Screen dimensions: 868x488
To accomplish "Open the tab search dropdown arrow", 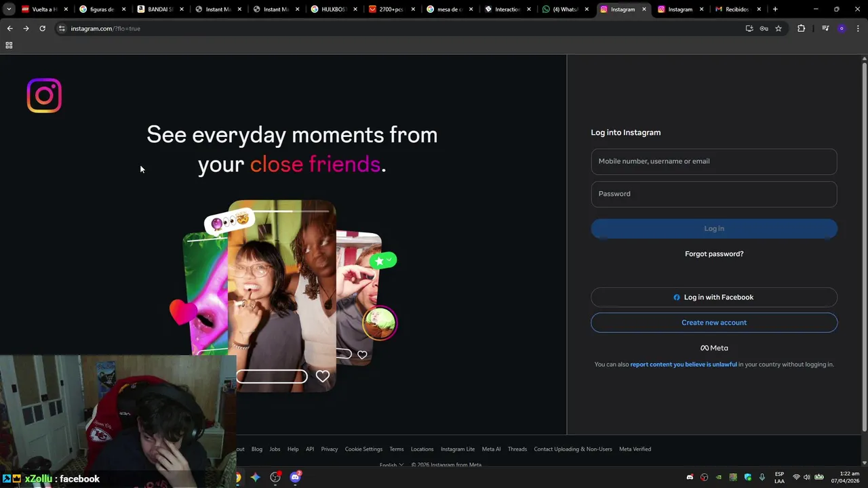I will [9, 9].
